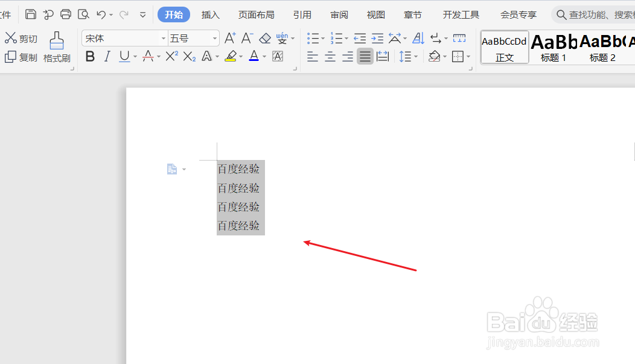Screen dimensions: 635x364
Task: Expand borders dropdown arrow
Action: (468, 57)
